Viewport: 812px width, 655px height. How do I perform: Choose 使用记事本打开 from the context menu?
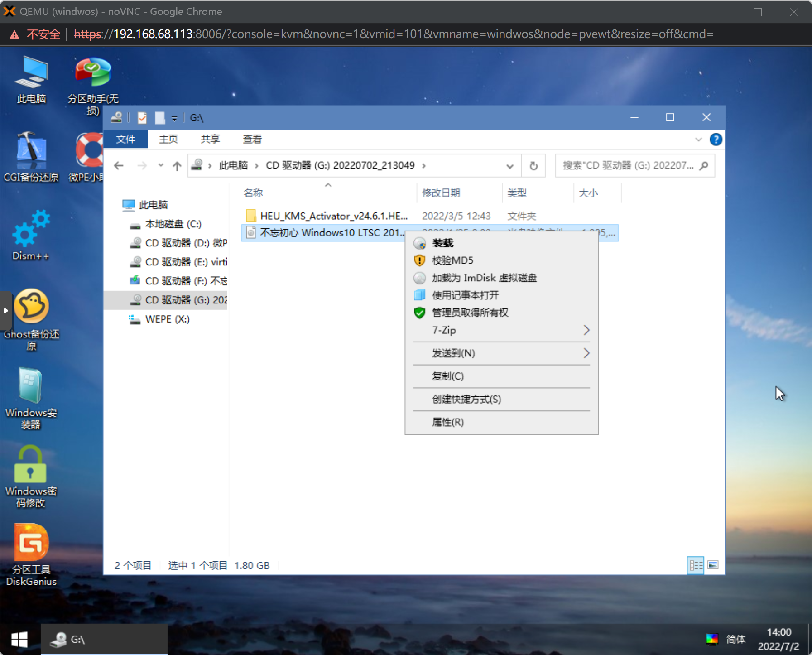click(x=501, y=295)
